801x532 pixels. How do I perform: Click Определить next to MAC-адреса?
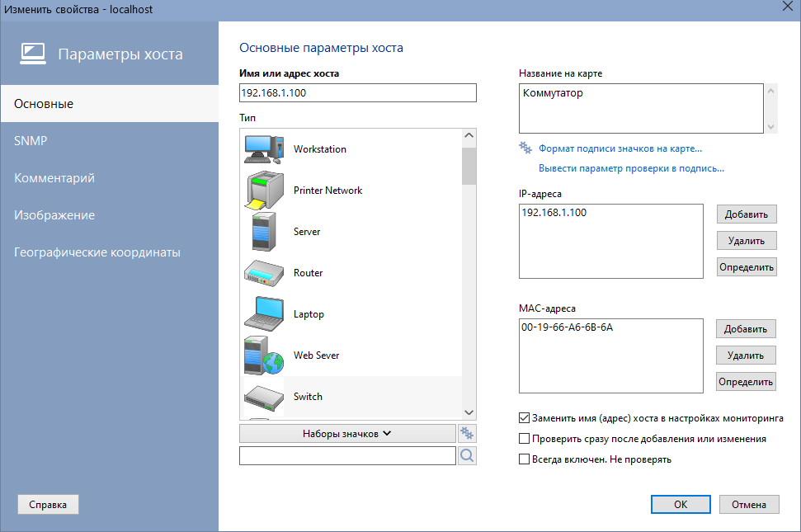tap(746, 382)
